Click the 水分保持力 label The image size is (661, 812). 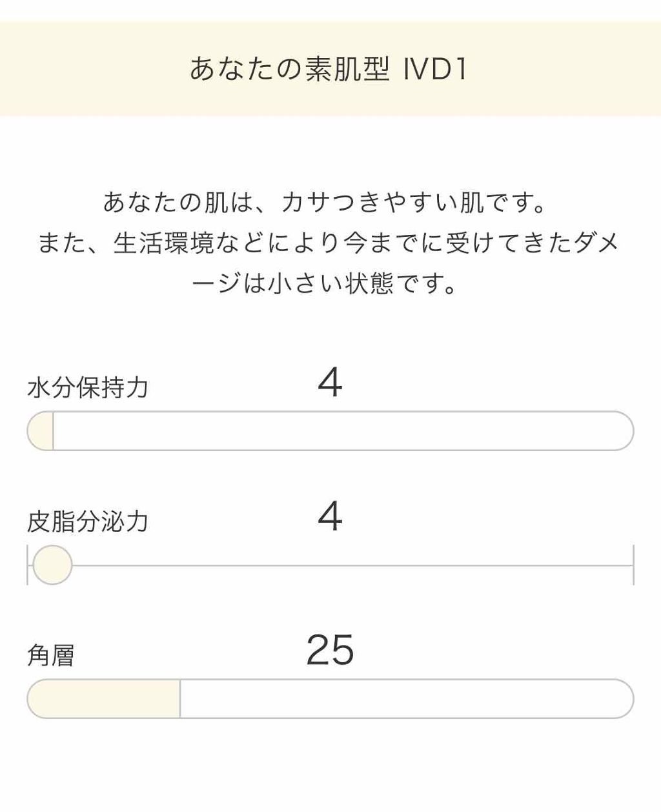(x=88, y=388)
